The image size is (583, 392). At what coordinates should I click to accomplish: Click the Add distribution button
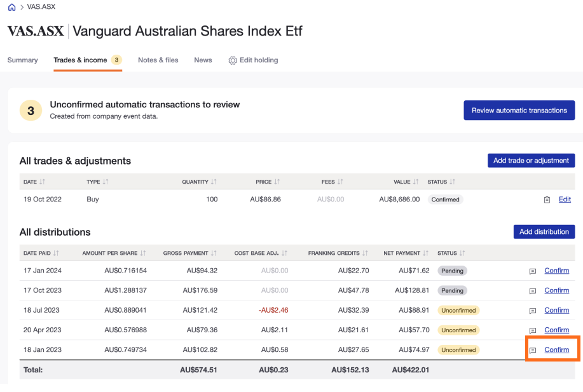pos(544,232)
